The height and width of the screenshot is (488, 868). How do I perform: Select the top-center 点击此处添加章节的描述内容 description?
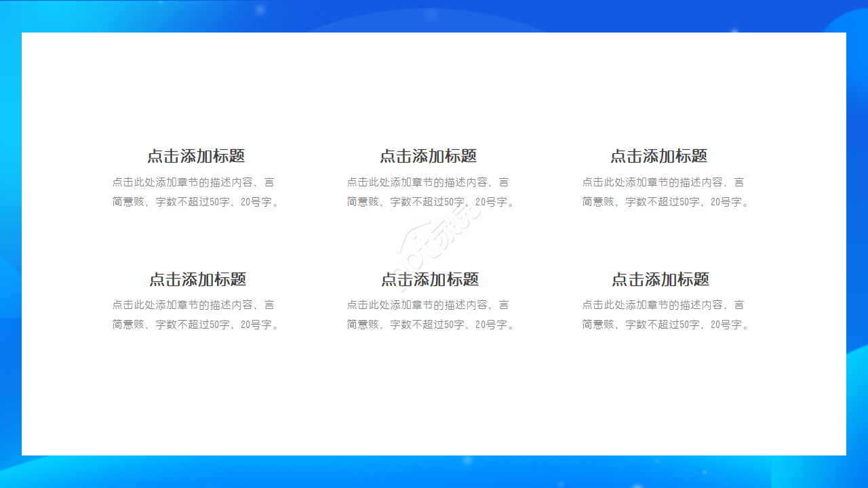coord(431,192)
